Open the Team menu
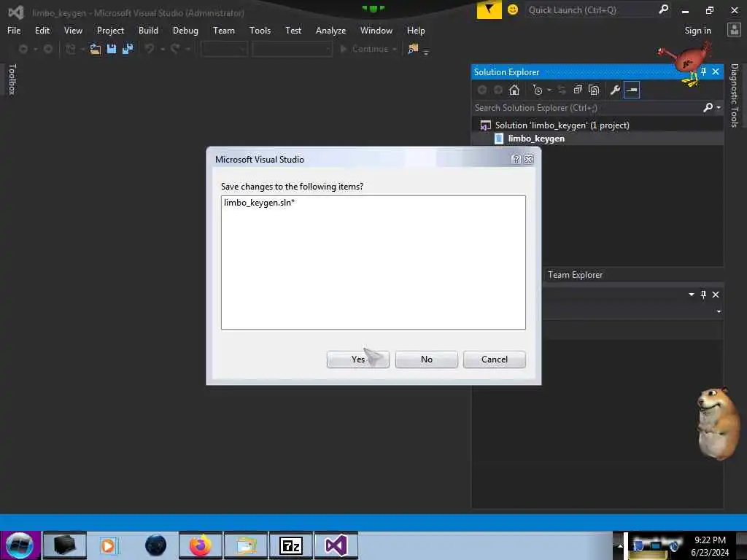The image size is (747, 560). [x=223, y=31]
